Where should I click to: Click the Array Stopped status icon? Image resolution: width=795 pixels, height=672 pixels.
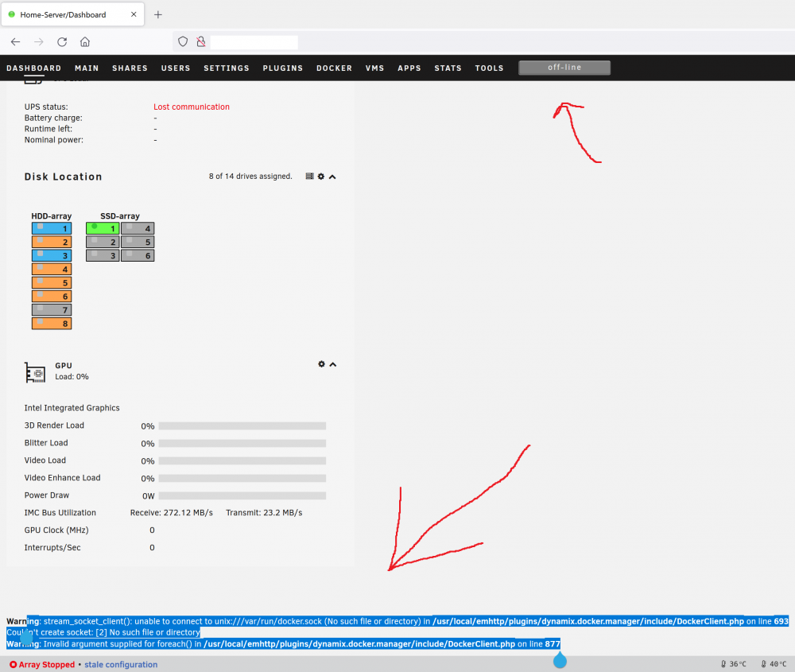point(14,664)
